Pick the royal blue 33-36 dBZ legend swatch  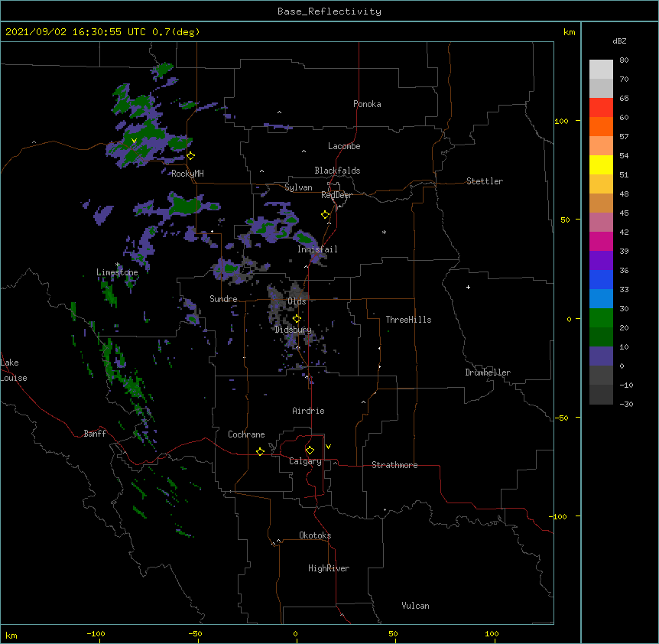(601, 279)
